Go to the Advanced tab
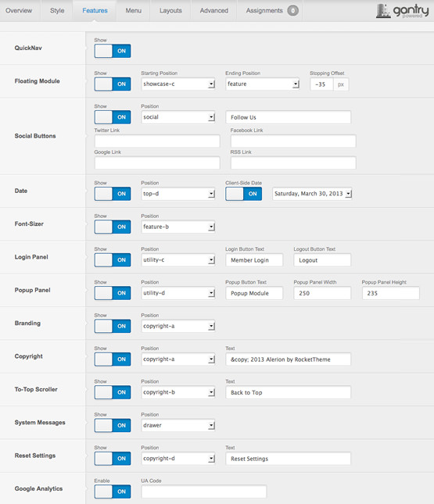 214,11
